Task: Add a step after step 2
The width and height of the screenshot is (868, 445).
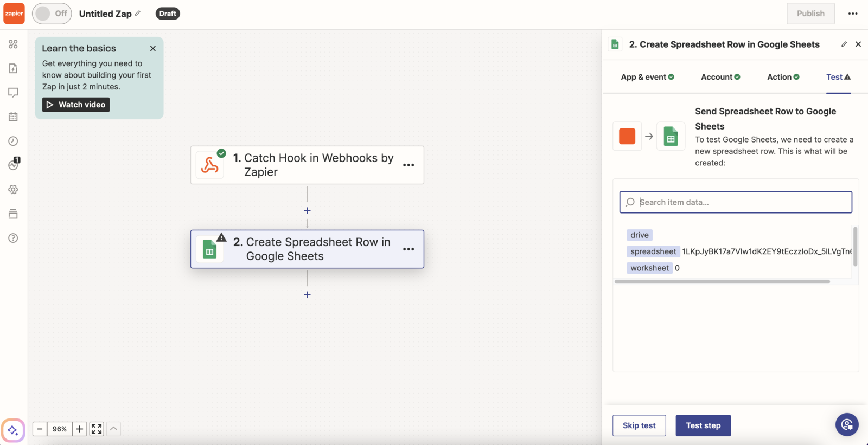Action: pos(307,295)
